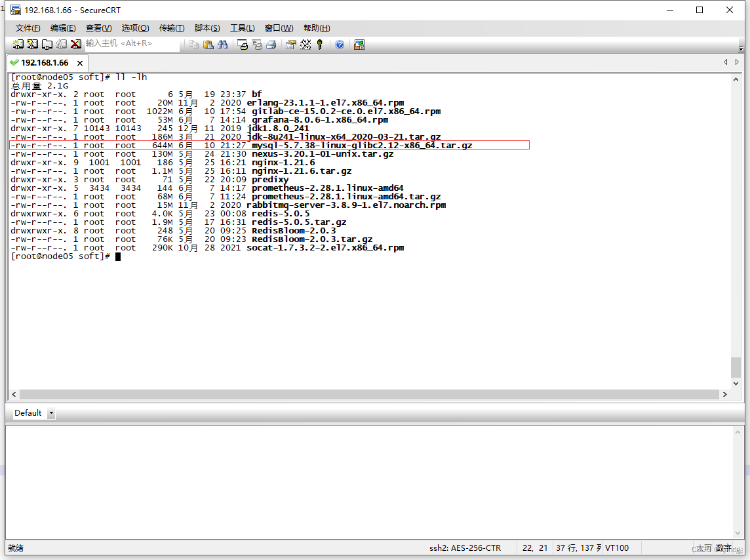Click the SecureCRT title bar app icon

pos(16,10)
